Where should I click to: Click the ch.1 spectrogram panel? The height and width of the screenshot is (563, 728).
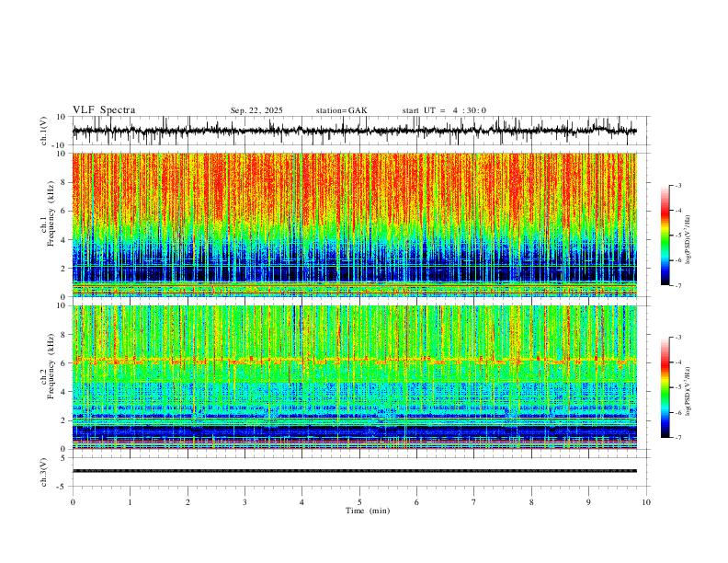354,224
